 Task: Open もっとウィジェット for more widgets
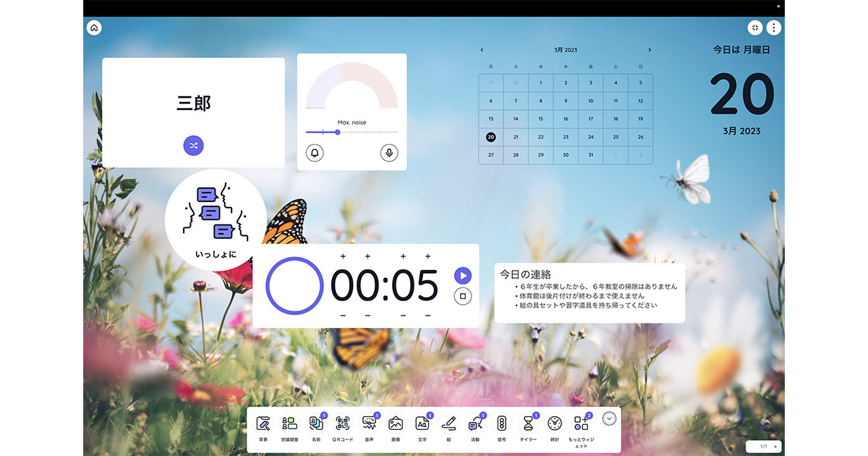(x=581, y=423)
